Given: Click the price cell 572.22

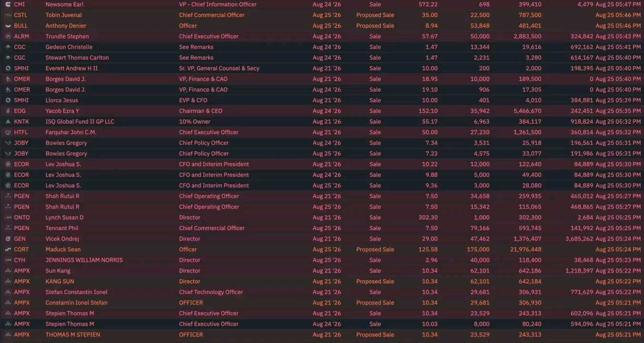Looking at the screenshot, I should (x=428, y=4).
